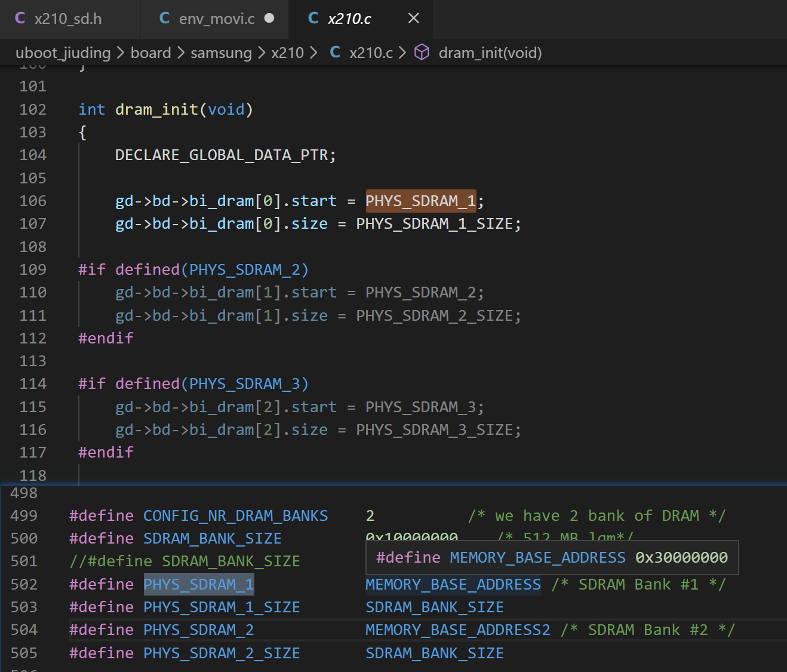
Task: Click PHYS_SDRAM_3_SIZE on line 116
Action: 435,429
